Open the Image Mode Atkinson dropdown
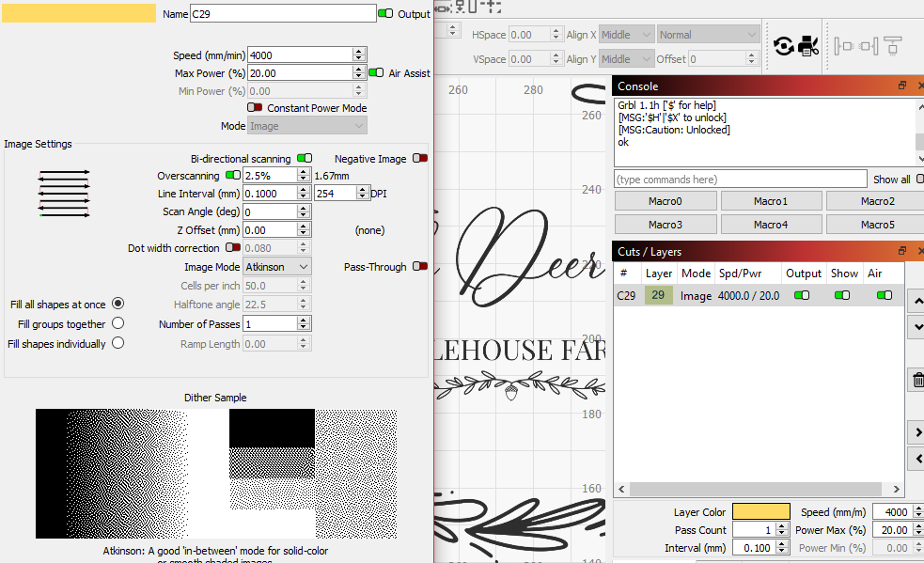This screenshot has width=924, height=563. click(277, 267)
